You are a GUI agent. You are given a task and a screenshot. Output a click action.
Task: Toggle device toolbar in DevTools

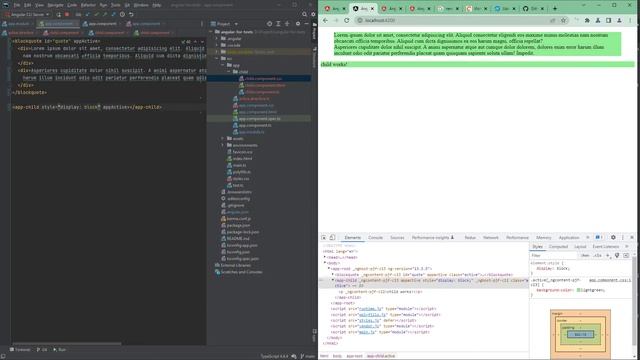click(x=333, y=238)
